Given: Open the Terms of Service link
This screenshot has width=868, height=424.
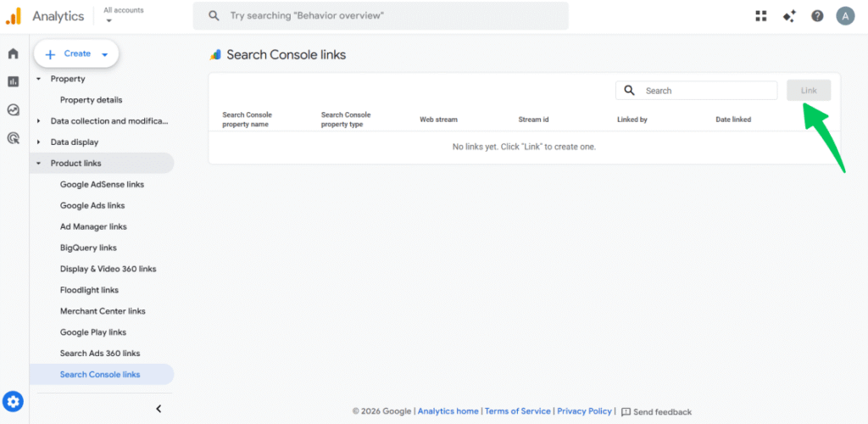Looking at the screenshot, I should coord(518,411).
